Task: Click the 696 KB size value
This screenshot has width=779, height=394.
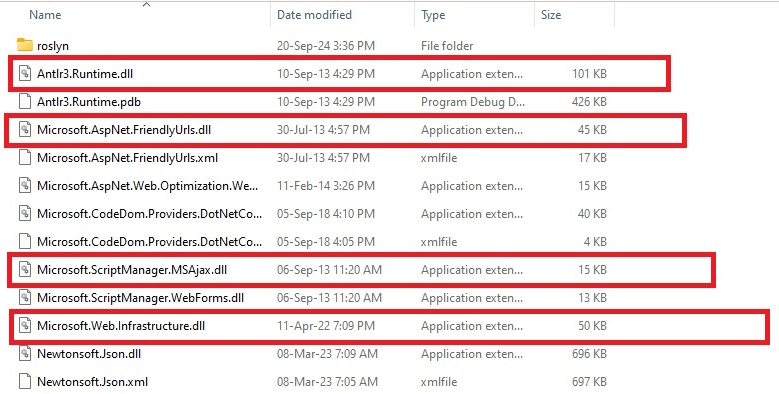Action: [589, 354]
